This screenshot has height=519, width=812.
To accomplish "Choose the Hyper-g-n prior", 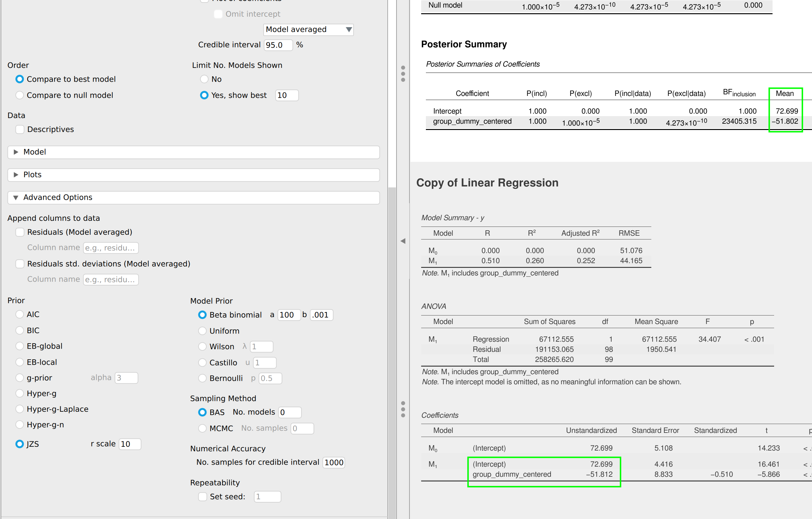I will coord(20,425).
